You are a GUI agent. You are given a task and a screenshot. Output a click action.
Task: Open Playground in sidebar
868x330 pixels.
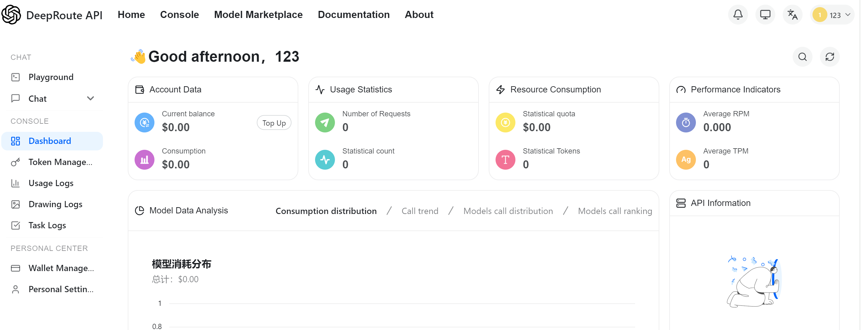52,77
